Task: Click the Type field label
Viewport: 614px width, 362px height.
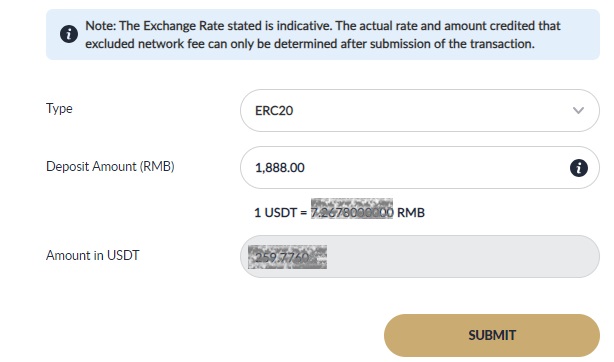Action: pyautogui.click(x=59, y=108)
